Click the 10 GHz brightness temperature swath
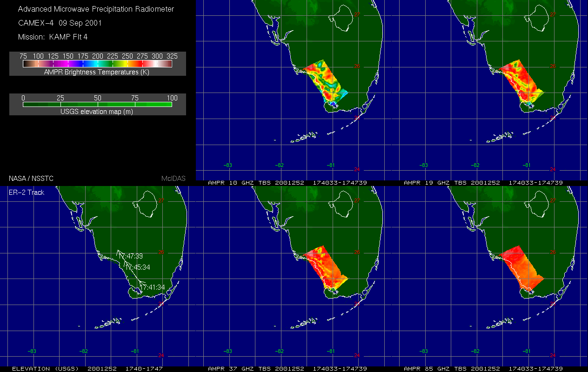 [326, 83]
